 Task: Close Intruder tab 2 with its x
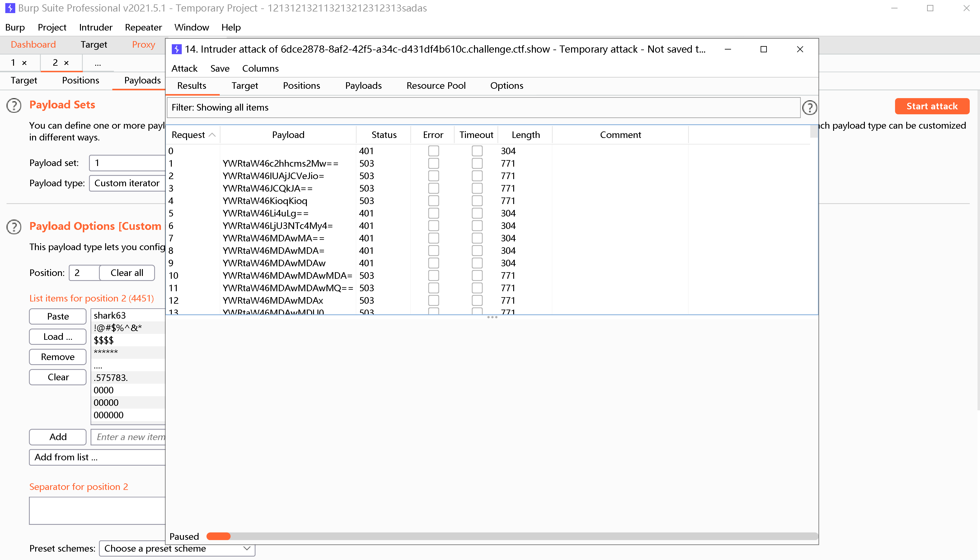(x=66, y=63)
